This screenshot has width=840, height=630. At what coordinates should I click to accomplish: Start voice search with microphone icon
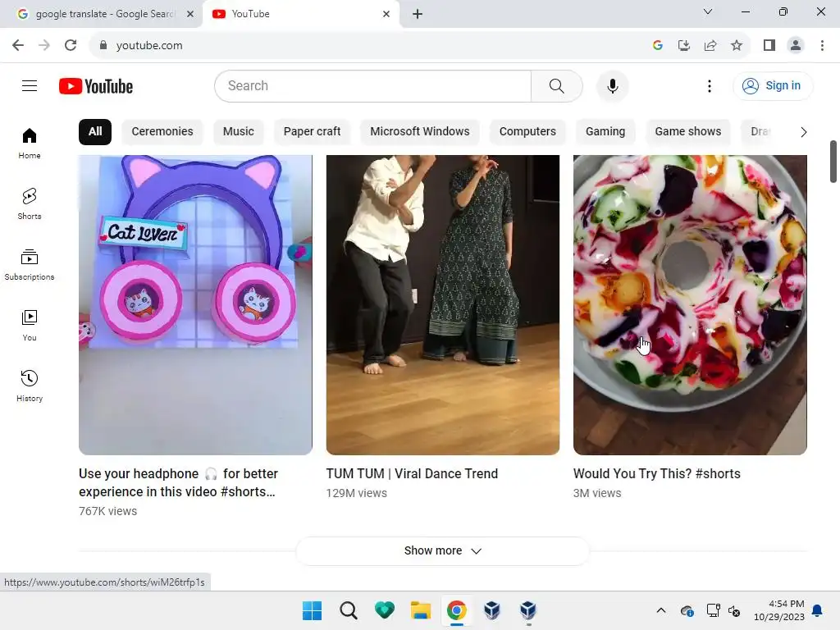612,85
